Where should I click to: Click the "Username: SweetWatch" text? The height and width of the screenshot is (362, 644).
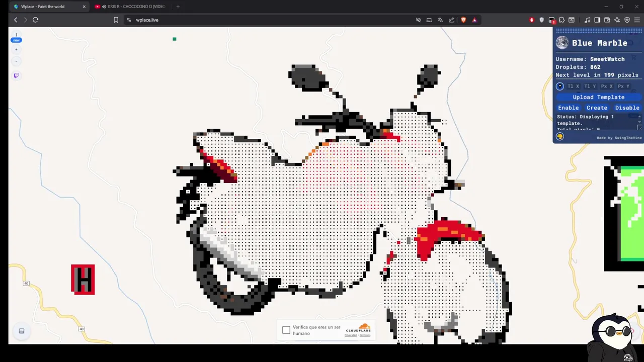(590, 59)
